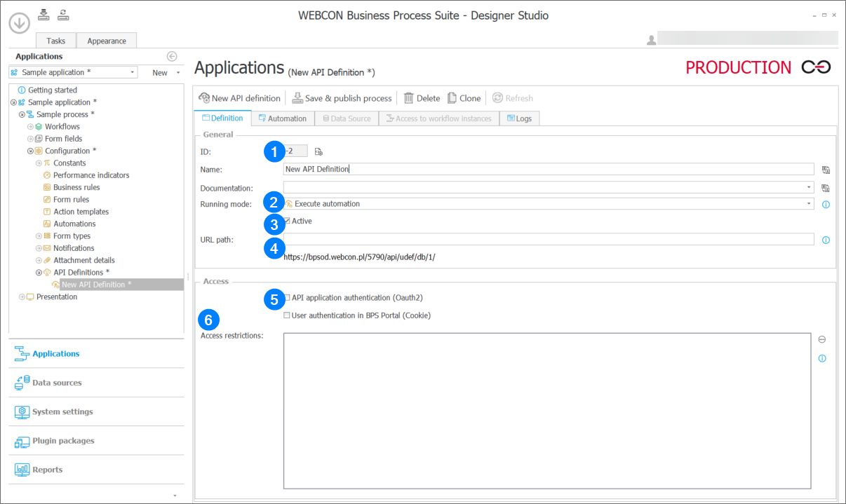Click the Delete trash icon
Screen dimensions: 846x504
pos(408,98)
